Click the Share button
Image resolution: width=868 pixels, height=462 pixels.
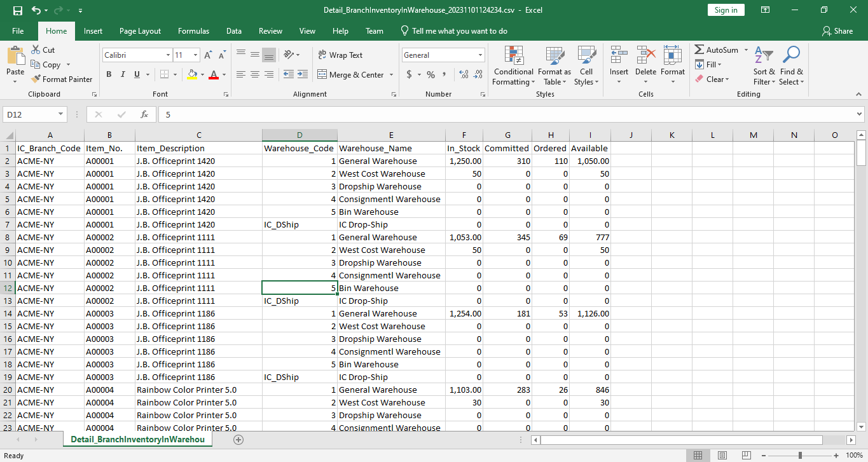pos(837,31)
